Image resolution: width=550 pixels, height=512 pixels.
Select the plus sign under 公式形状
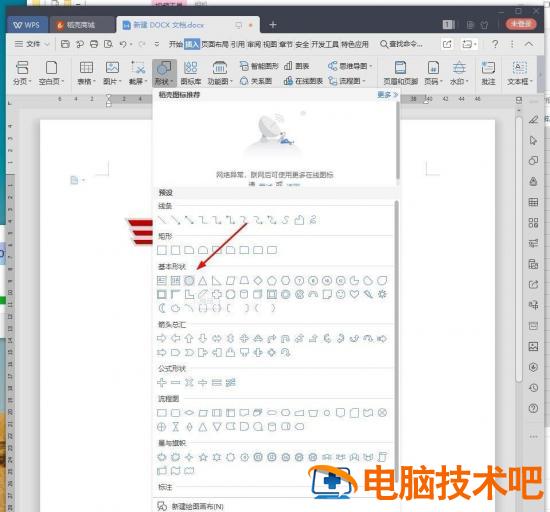coord(162,383)
